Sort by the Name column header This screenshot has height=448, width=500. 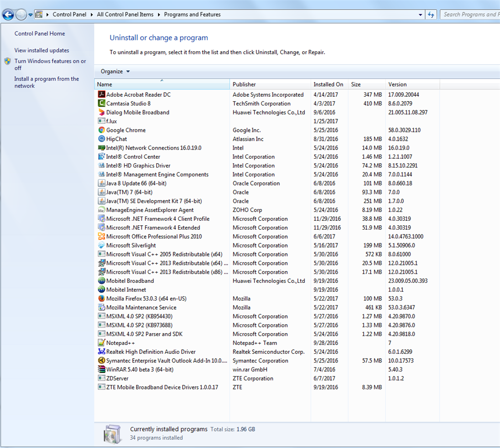click(162, 84)
